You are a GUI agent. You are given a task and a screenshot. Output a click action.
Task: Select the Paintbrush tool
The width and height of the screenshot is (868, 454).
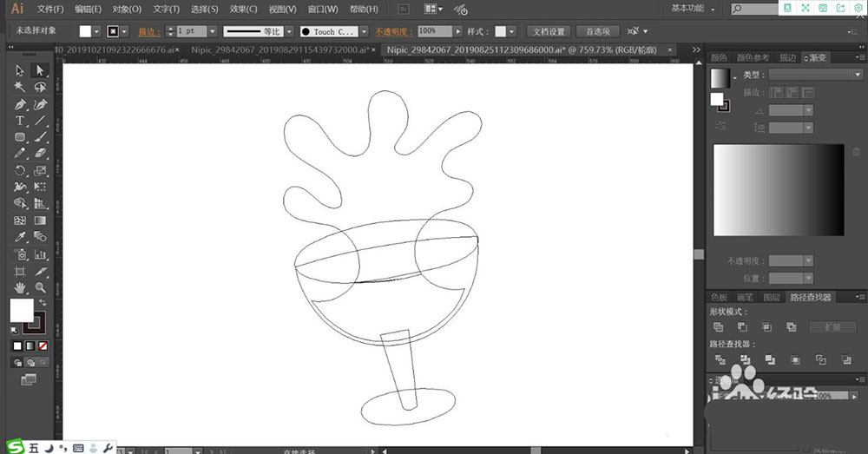click(40, 137)
